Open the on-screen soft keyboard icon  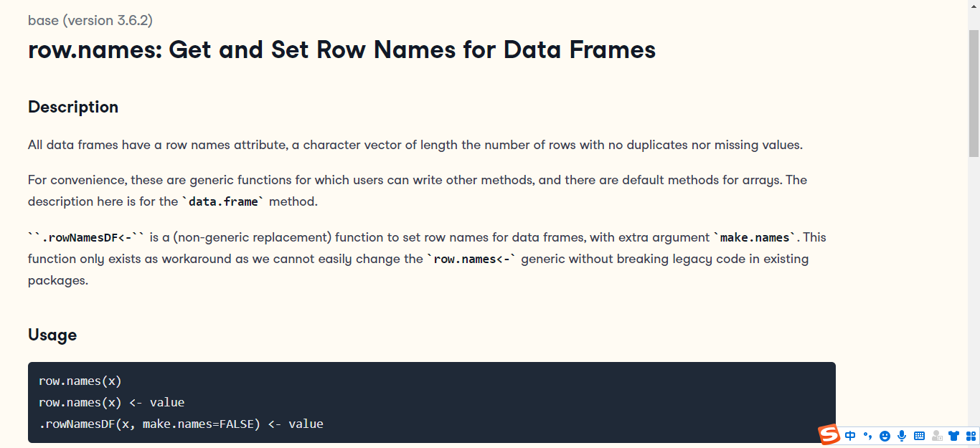click(x=919, y=435)
